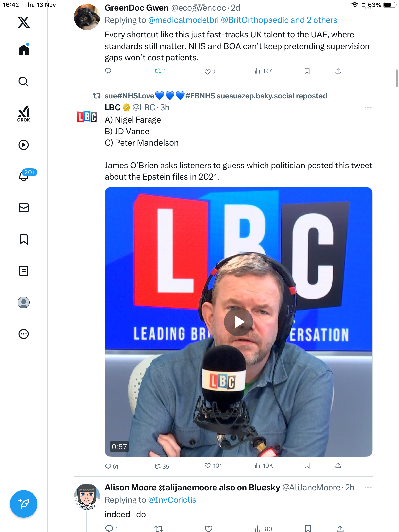Open the Grok assistant
399x532 pixels.
click(24, 114)
